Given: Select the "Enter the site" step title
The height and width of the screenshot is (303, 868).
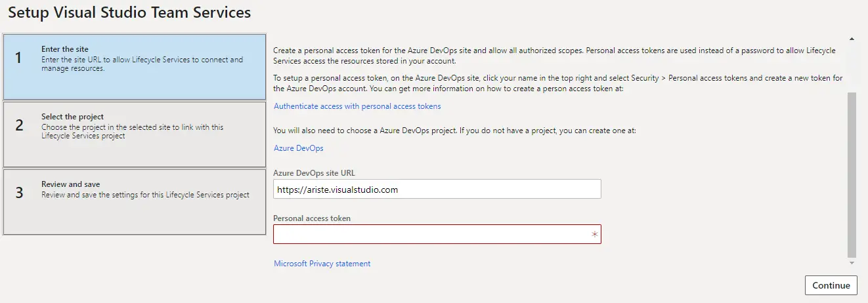Looking at the screenshot, I should click(64, 49).
